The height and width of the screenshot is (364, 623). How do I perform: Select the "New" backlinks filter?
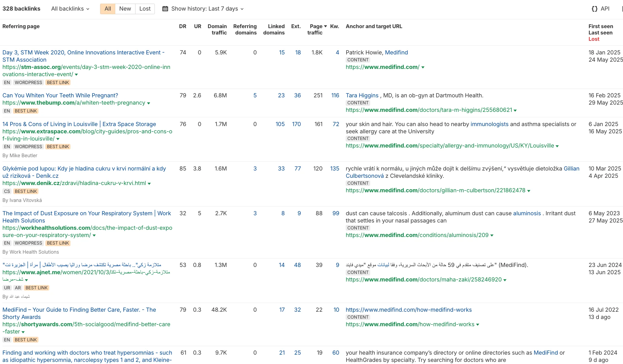[125, 9]
